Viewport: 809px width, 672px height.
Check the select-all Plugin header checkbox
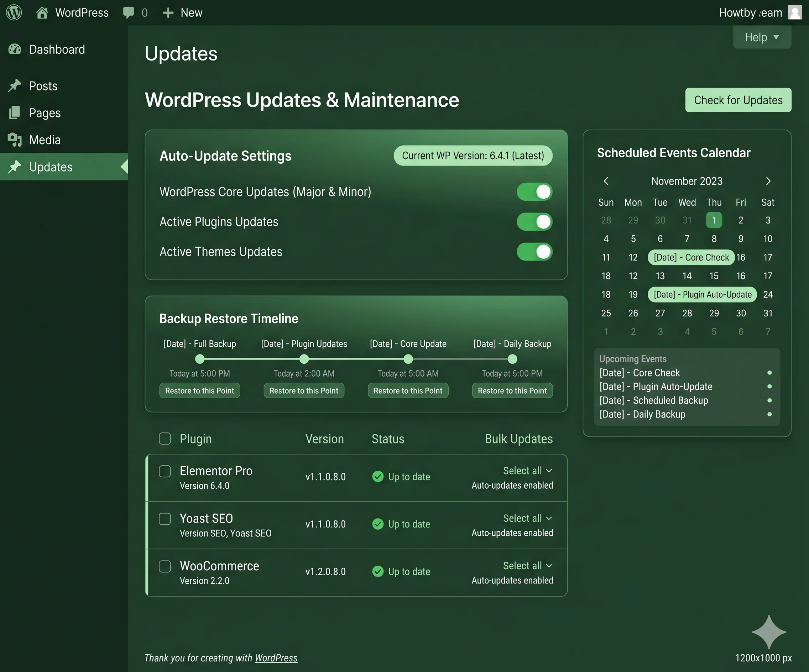165,439
